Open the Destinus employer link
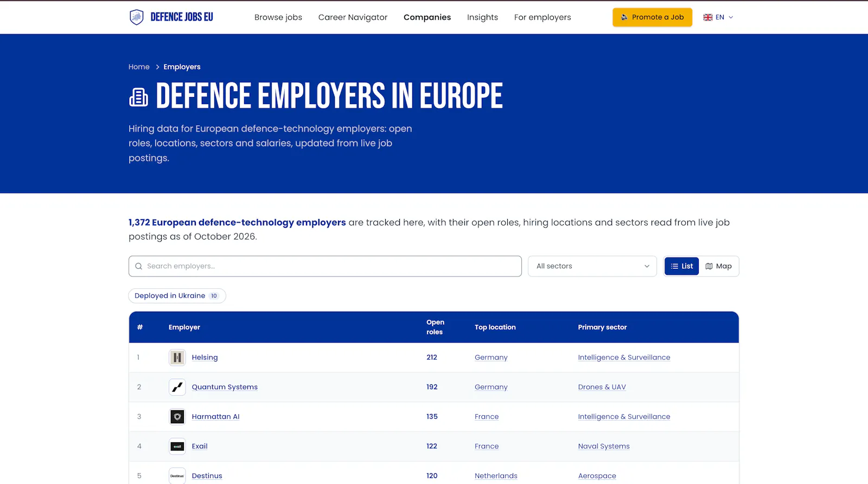 pos(207,476)
